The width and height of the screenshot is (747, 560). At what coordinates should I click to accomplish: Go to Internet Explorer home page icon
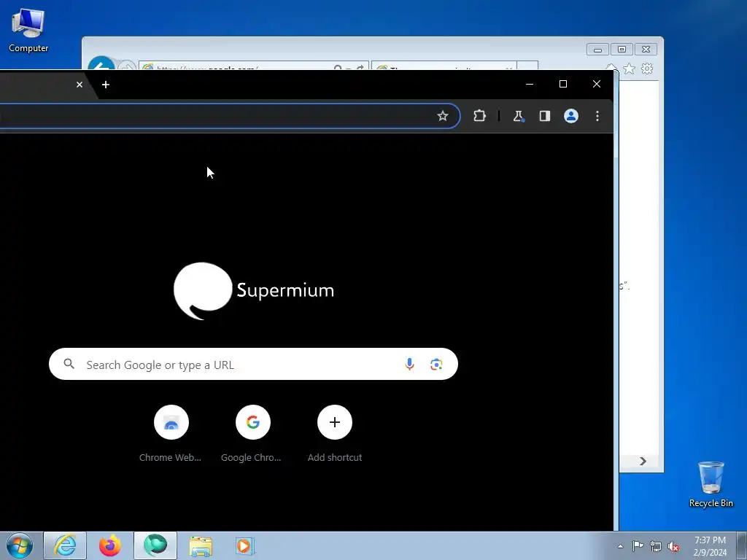[612, 67]
